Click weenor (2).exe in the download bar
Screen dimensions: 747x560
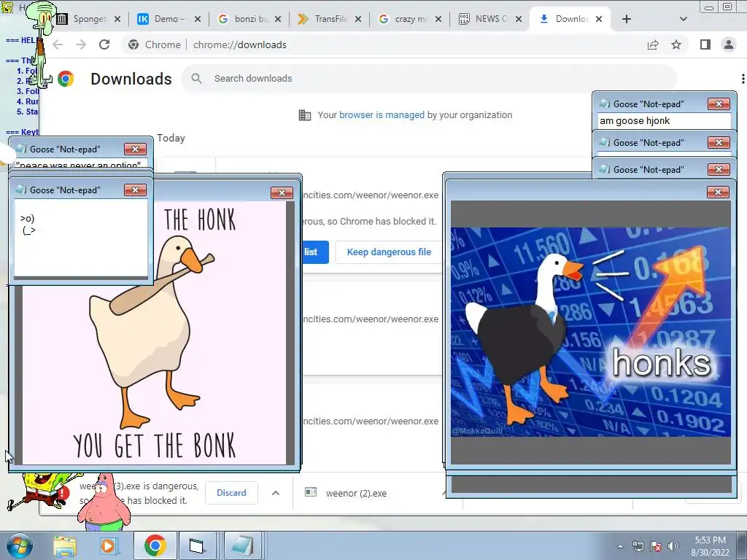point(356,494)
